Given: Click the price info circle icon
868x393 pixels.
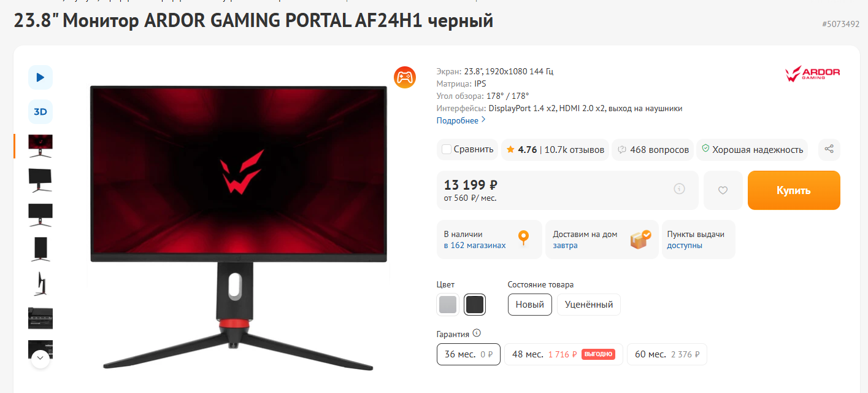Looking at the screenshot, I should coord(679,189).
